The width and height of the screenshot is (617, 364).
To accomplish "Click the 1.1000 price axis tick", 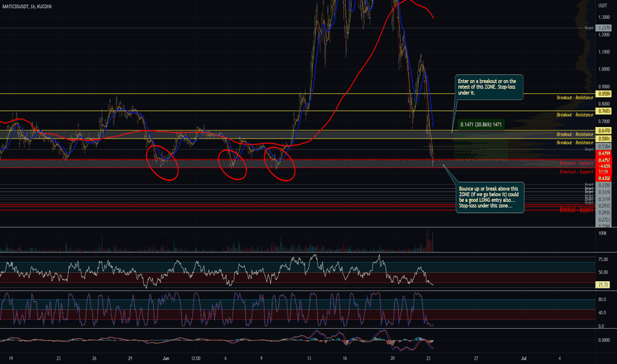I will 604,52.
